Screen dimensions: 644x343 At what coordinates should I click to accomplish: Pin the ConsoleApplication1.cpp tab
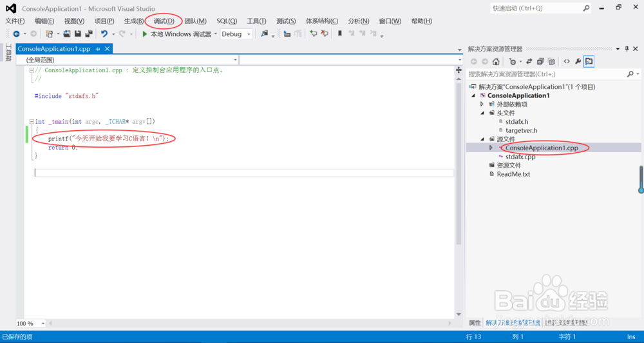click(x=98, y=49)
